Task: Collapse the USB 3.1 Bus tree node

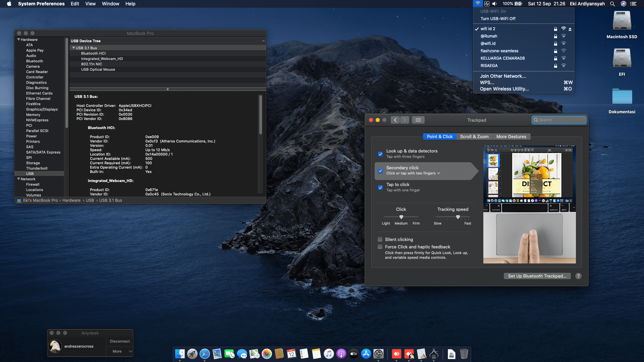Action: pyautogui.click(x=73, y=48)
